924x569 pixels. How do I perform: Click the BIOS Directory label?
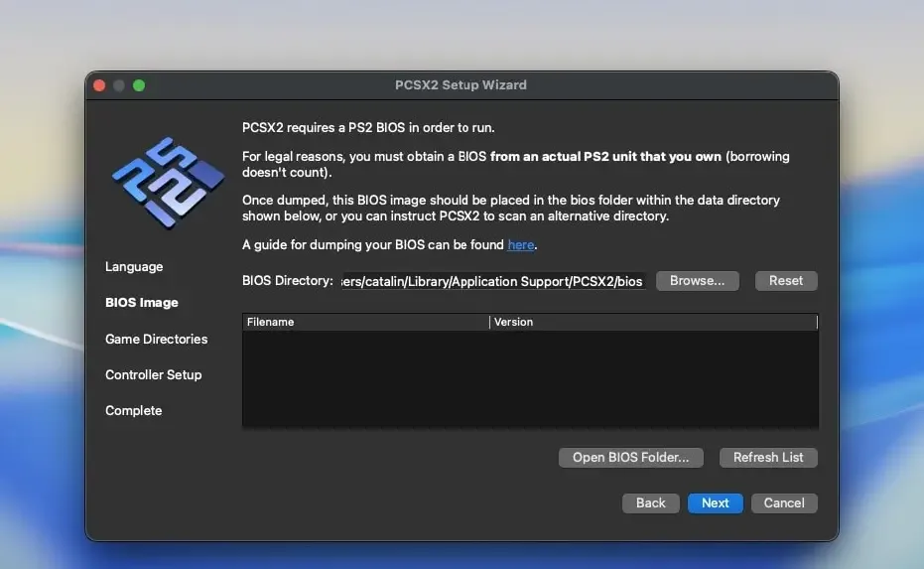pyautogui.click(x=288, y=281)
